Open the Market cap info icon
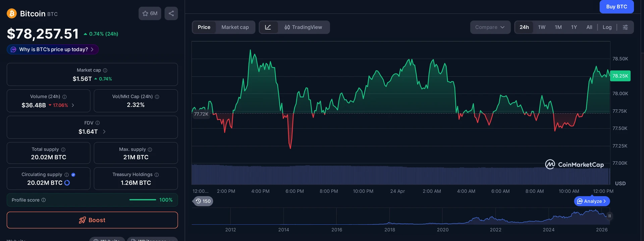The image size is (644, 241). (105, 70)
